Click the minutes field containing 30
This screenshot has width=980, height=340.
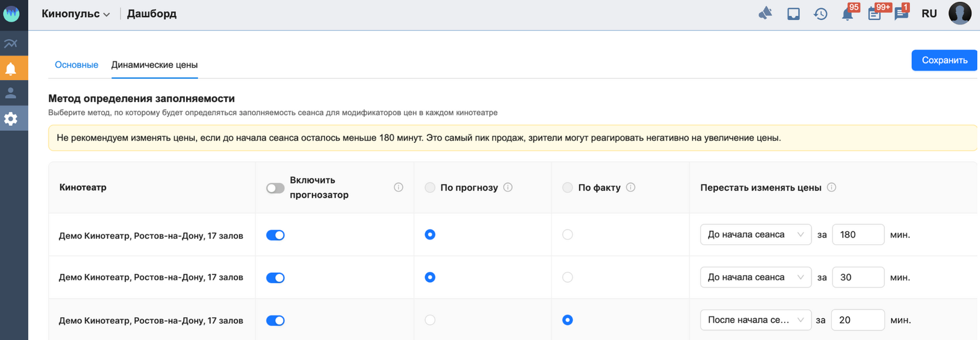tap(857, 277)
